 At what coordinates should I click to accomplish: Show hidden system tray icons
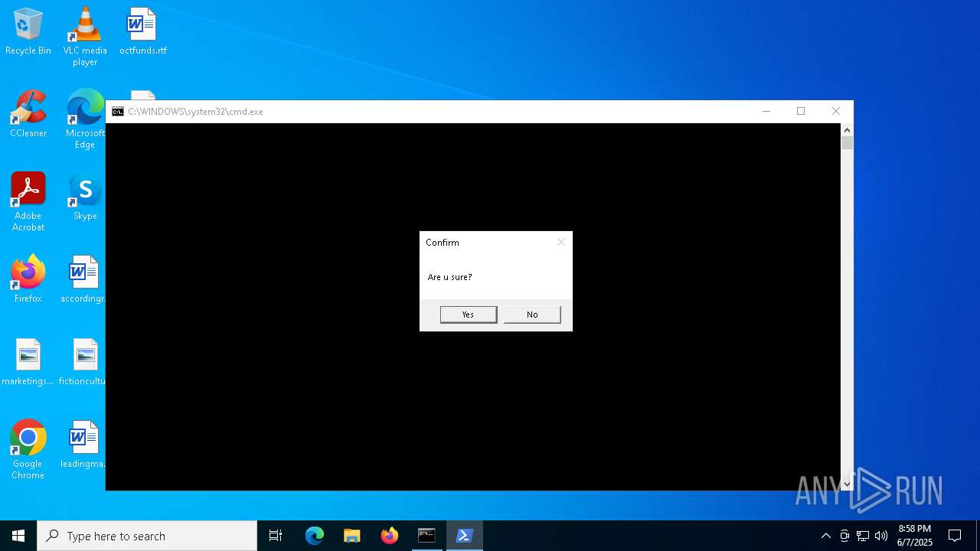(825, 536)
